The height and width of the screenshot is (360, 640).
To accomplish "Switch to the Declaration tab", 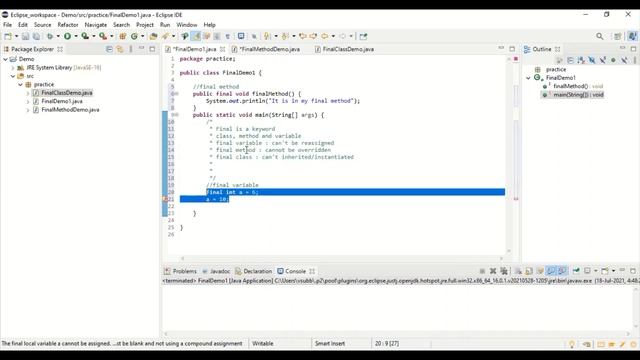I will tap(253, 271).
